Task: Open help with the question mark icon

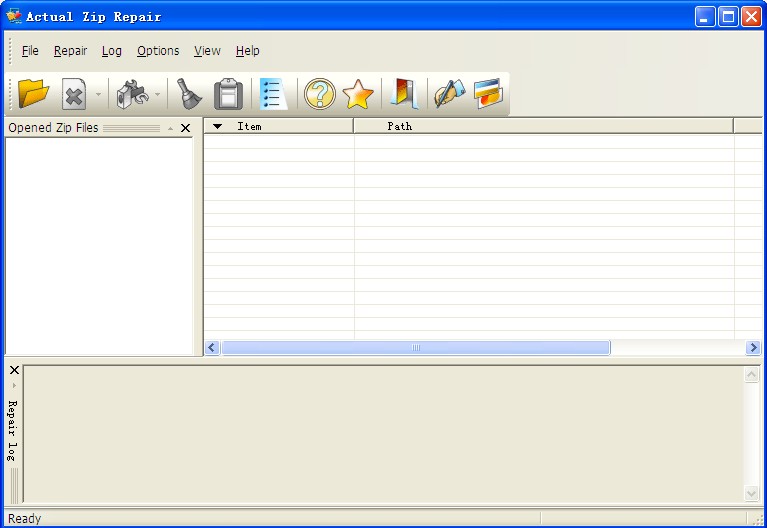Action: [319, 94]
